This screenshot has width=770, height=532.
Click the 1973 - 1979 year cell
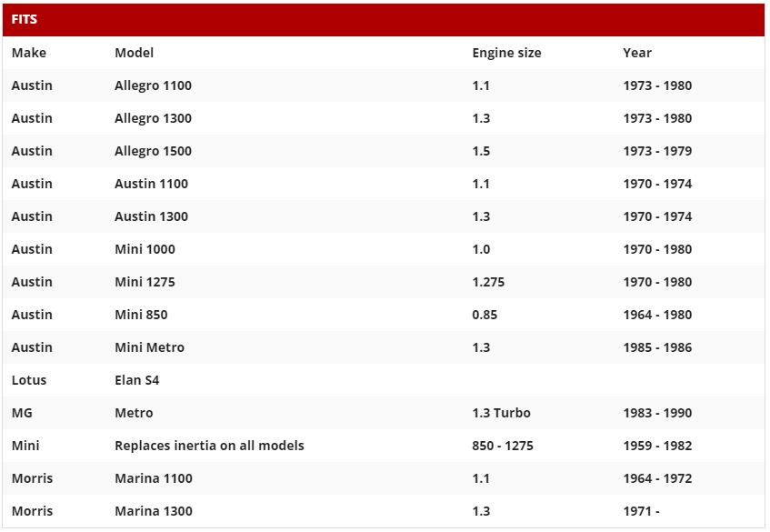click(x=657, y=151)
